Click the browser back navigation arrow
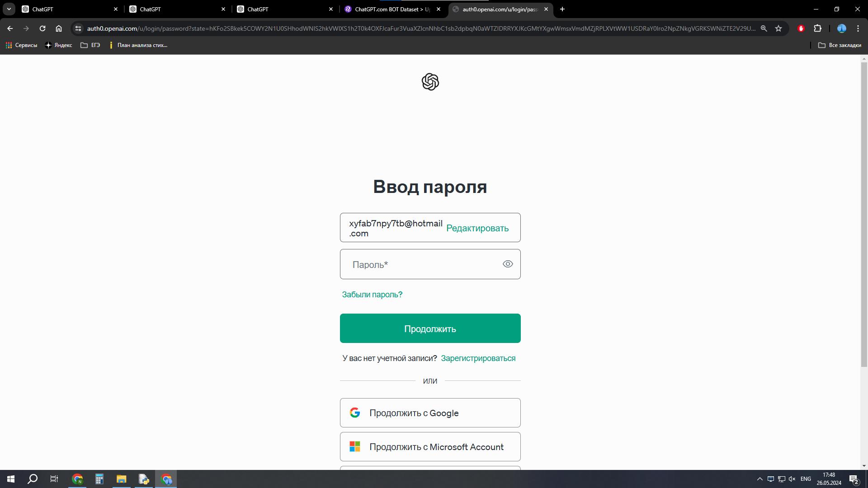Image resolution: width=868 pixels, height=488 pixels. (x=11, y=28)
